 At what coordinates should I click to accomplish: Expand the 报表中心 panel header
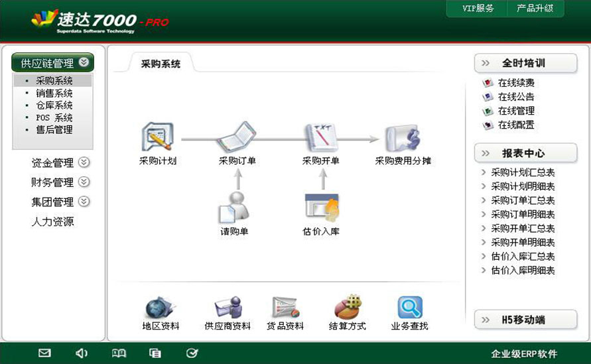(525, 153)
